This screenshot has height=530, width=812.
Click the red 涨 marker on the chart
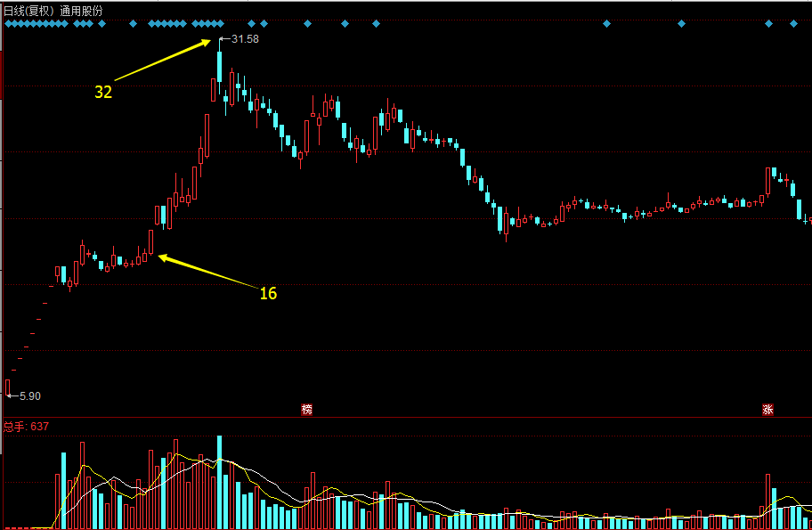click(767, 409)
